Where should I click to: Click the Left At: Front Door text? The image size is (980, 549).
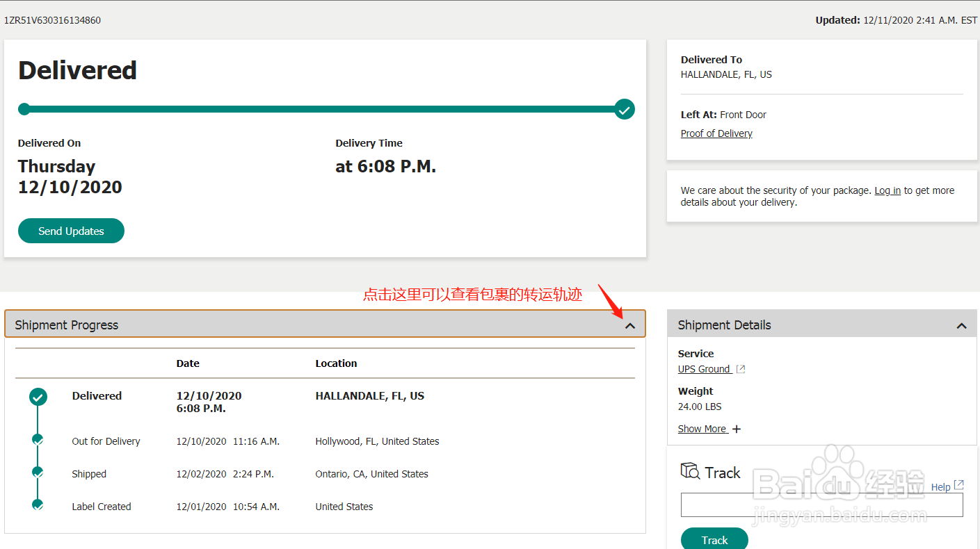point(723,115)
